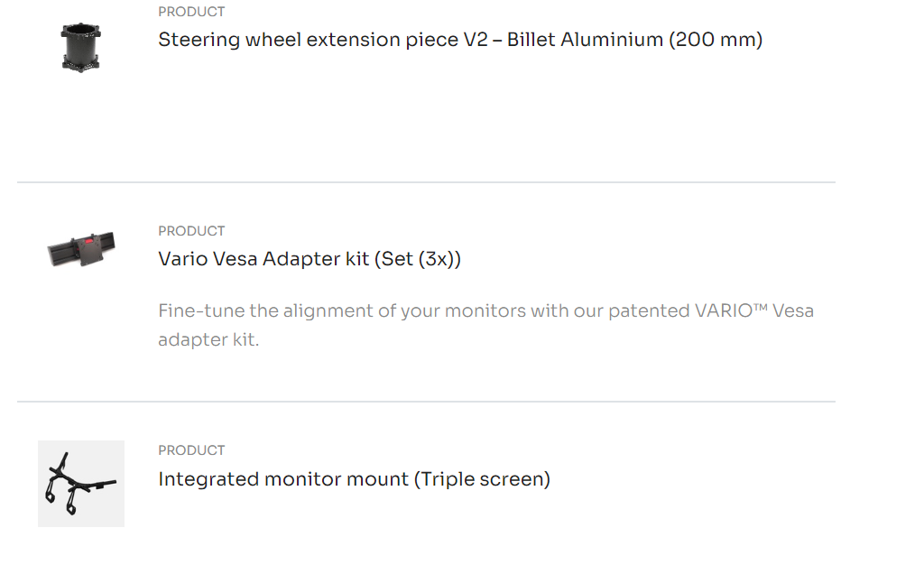Click divider line below steering wheel extension
Image resolution: width=924 pixels, height=565 pixels.
pyautogui.click(x=426, y=182)
